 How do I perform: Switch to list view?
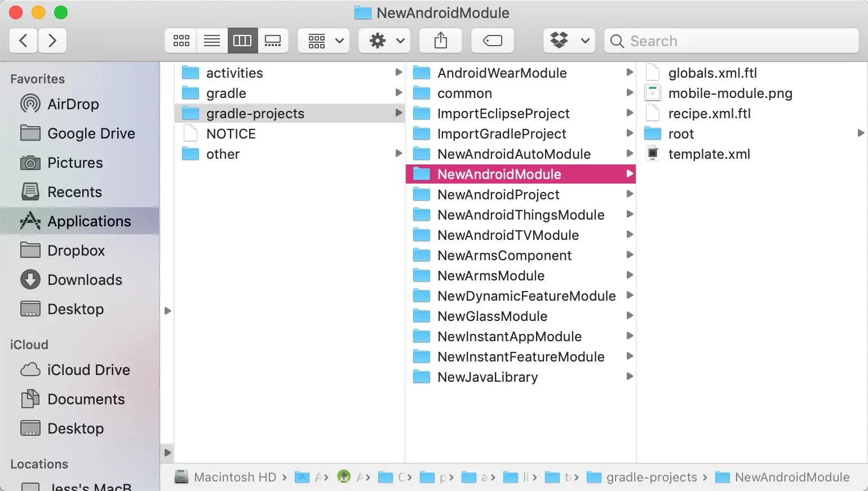212,41
